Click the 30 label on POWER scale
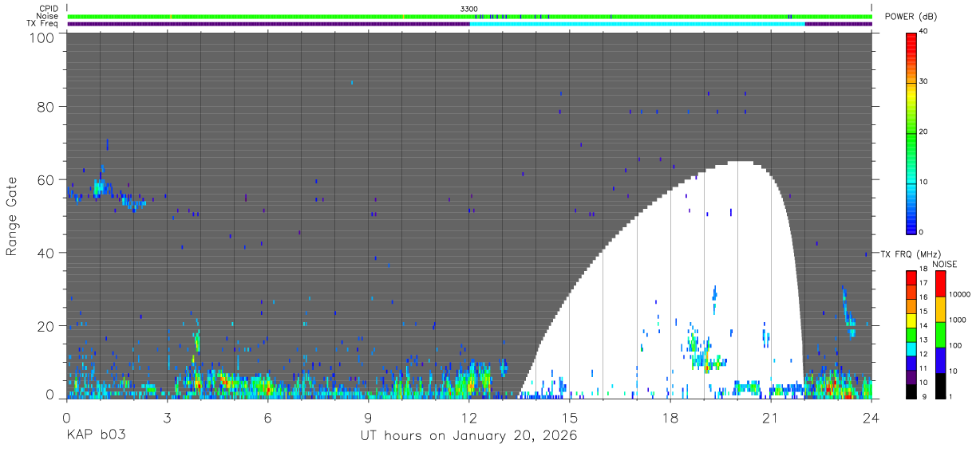 (x=923, y=82)
